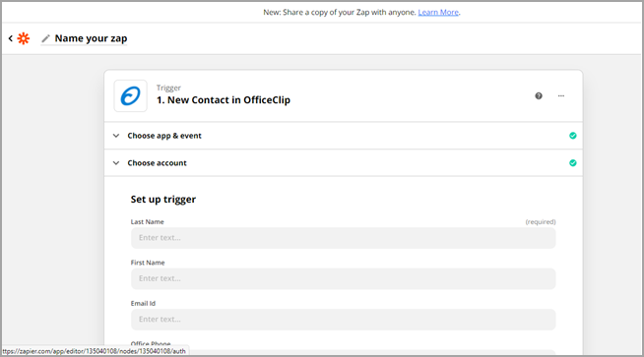This screenshot has width=644, height=357.
Task: Edit the 'Name your zap' title
Action: tap(91, 38)
